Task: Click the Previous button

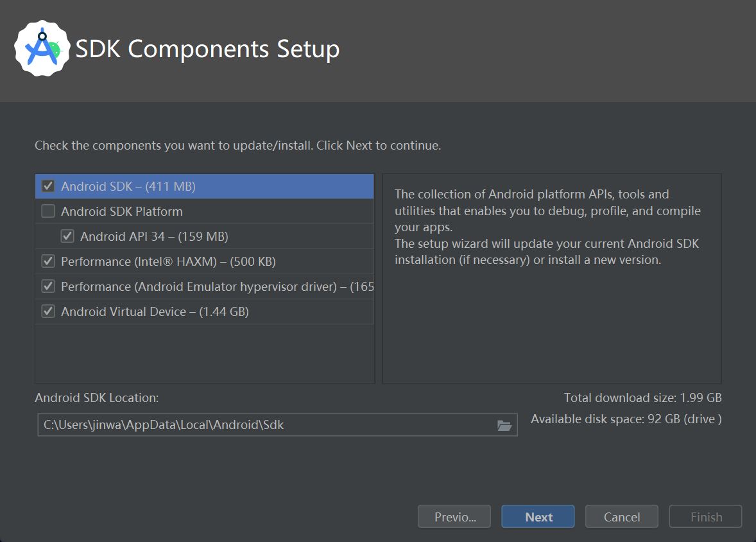Action: (454, 516)
